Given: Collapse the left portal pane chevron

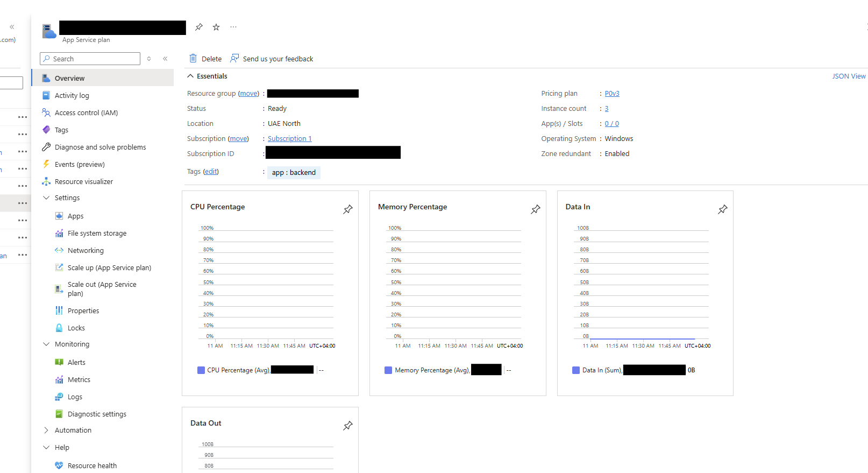Looking at the screenshot, I should coord(12,26).
